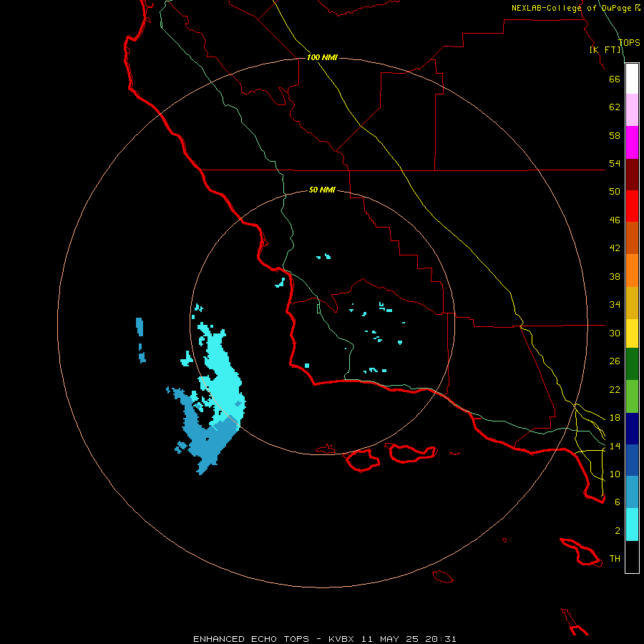Screen dimensions: 644x644
Task: Click the '66' legend value
Action: (x=615, y=79)
